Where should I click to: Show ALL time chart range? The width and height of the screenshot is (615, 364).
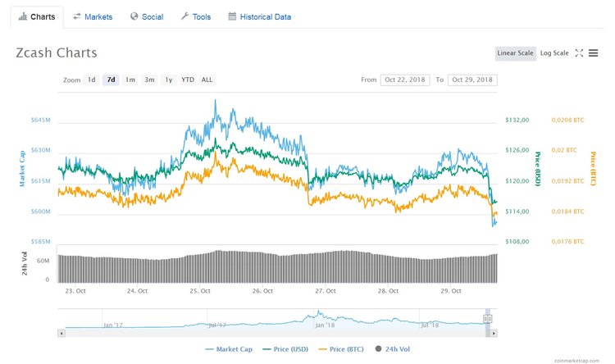[x=207, y=80]
